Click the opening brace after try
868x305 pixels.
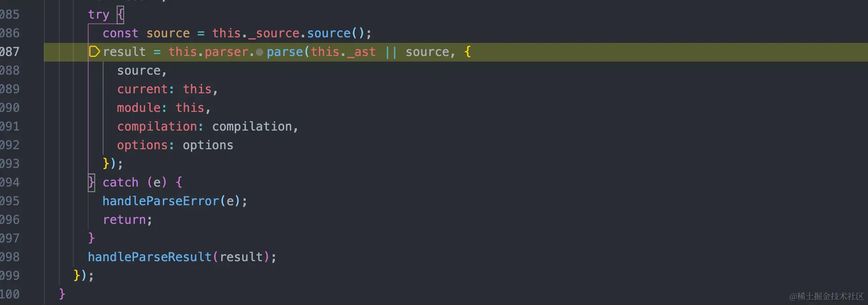pos(120,14)
